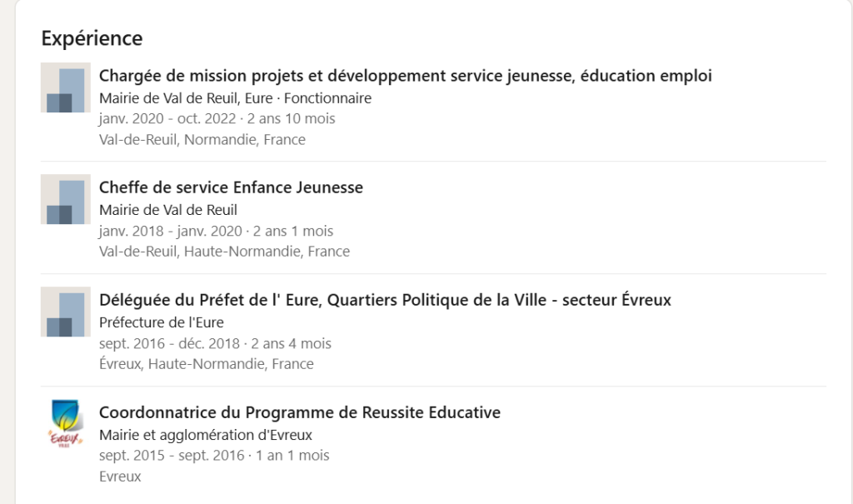The image size is (853, 504).
Task: Open the Evreux city logo
Action: coord(65,424)
